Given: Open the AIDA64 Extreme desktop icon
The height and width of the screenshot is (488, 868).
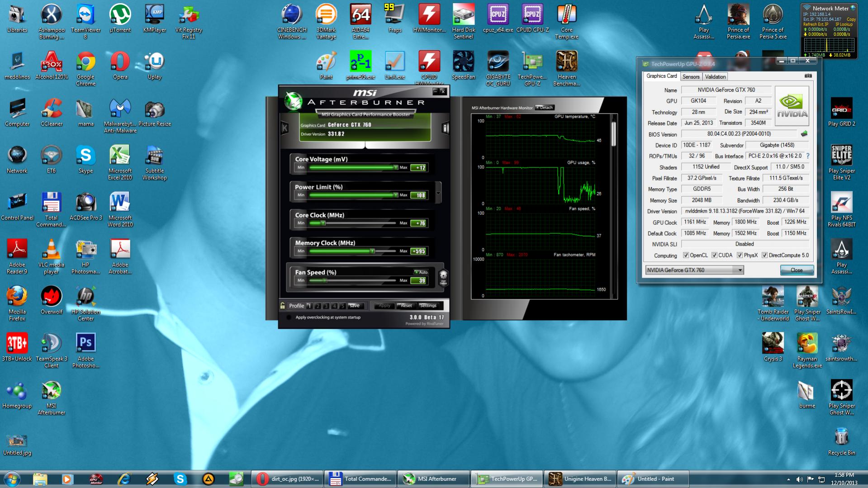Looking at the screenshot, I should pos(360,21).
